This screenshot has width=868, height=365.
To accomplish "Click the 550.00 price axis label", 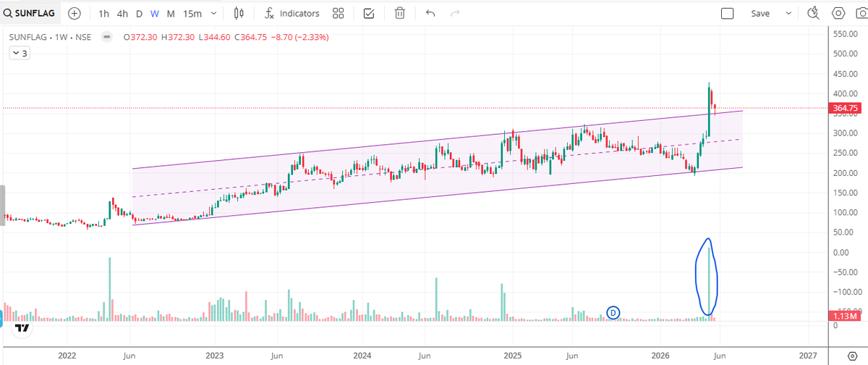I will point(846,34).
